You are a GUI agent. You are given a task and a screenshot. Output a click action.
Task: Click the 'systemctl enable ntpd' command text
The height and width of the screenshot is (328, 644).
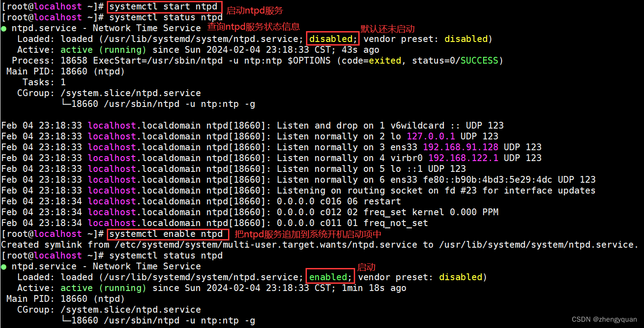tap(165, 234)
